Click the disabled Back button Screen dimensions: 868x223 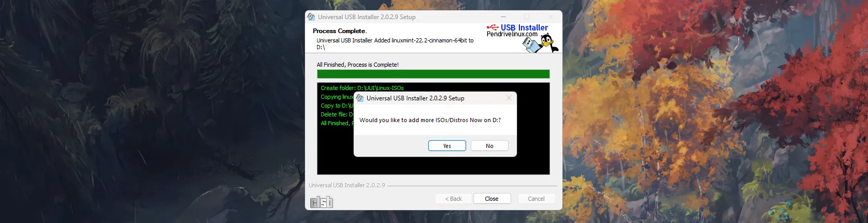(453, 199)
